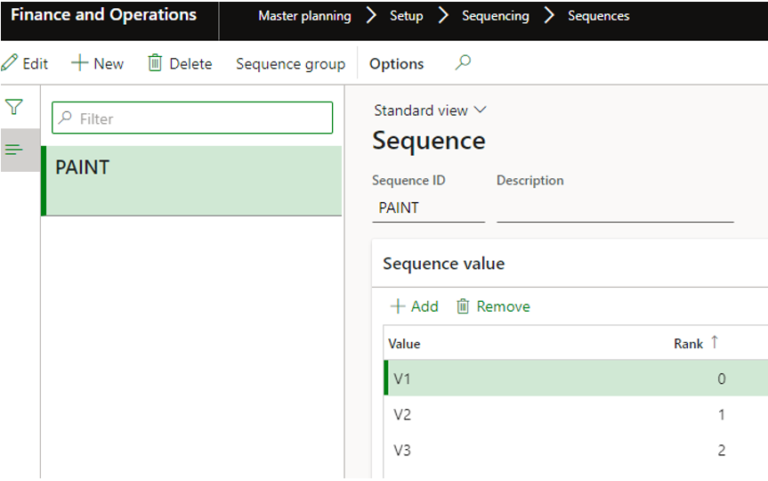Open the Options menu tab

pyautogui.click(x=396, y=64)
